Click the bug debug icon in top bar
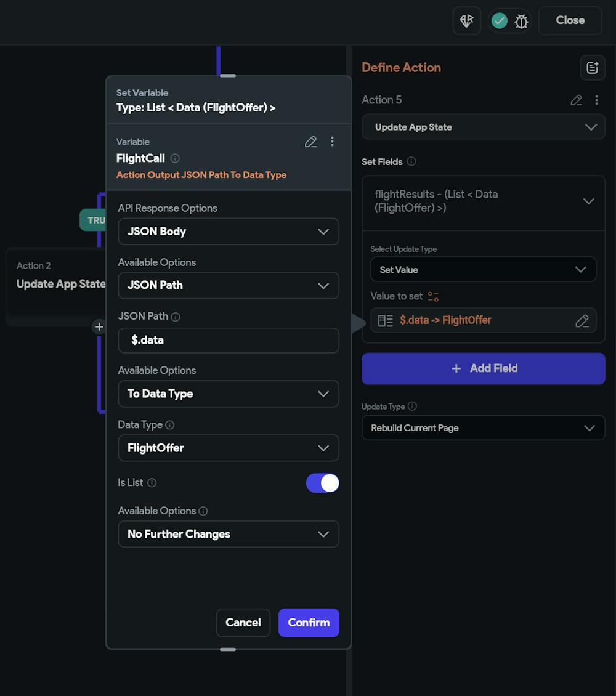Screen dimensions: 616x696 (x=521, y=21)
